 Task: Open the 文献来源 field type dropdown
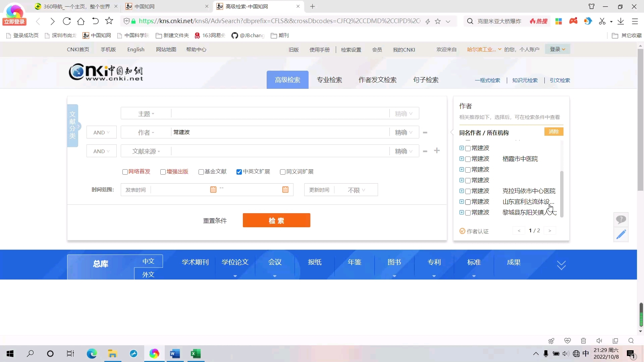tap(146, 151)
